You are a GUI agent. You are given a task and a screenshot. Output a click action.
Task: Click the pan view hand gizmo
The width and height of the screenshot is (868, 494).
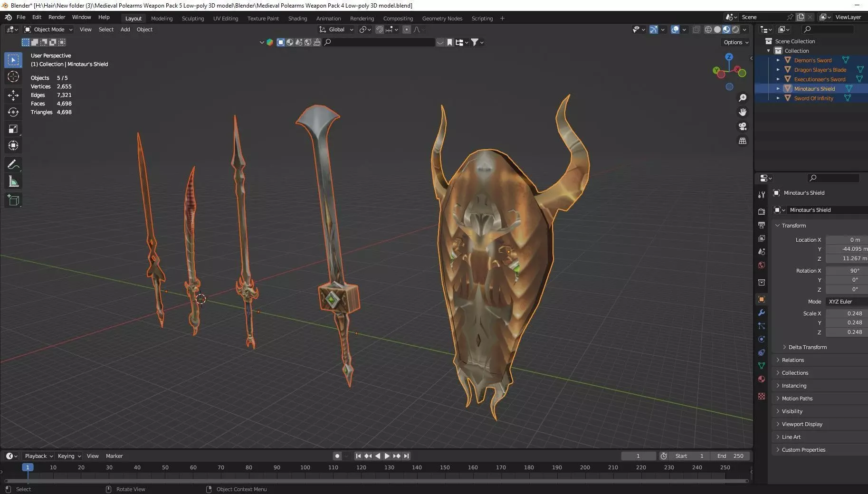(x=742, y=112)
